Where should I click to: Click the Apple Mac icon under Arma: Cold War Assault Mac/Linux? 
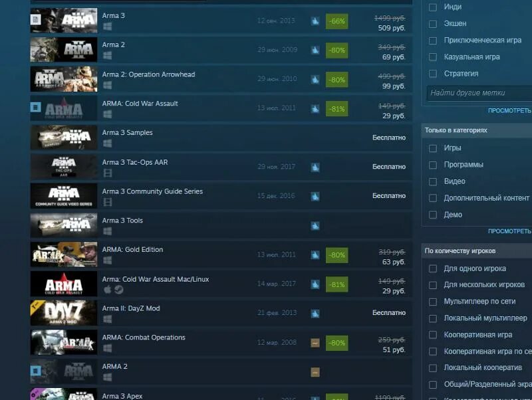[107, 290]
